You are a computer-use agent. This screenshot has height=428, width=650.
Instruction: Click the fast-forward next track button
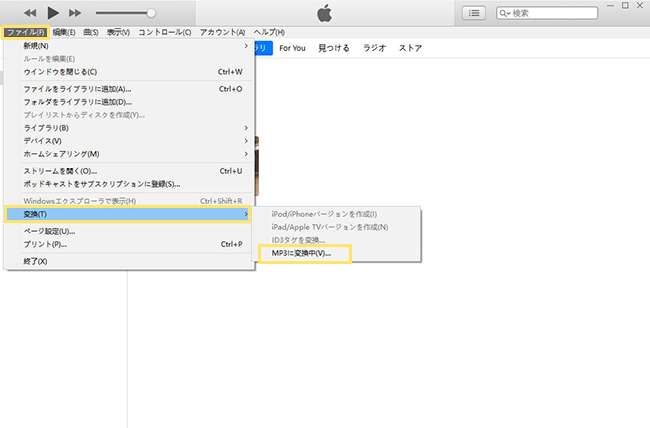pos(75,13)
